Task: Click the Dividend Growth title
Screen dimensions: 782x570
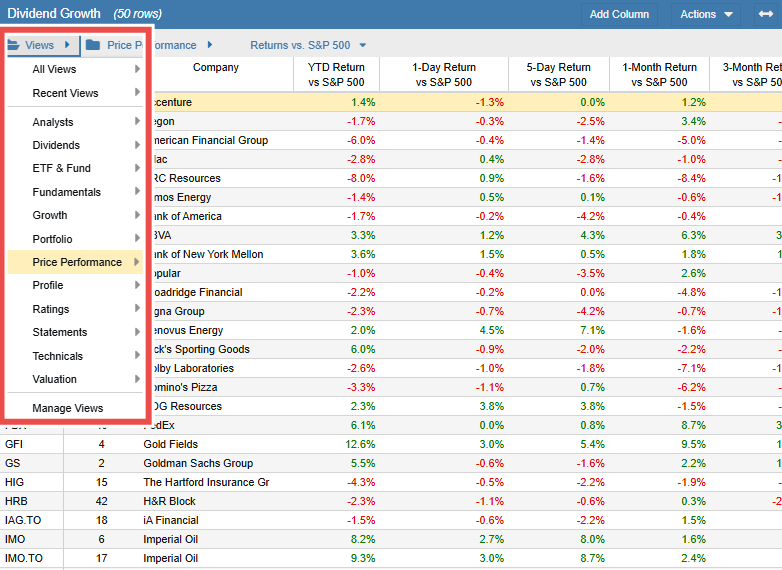Action: pos(54,13)
